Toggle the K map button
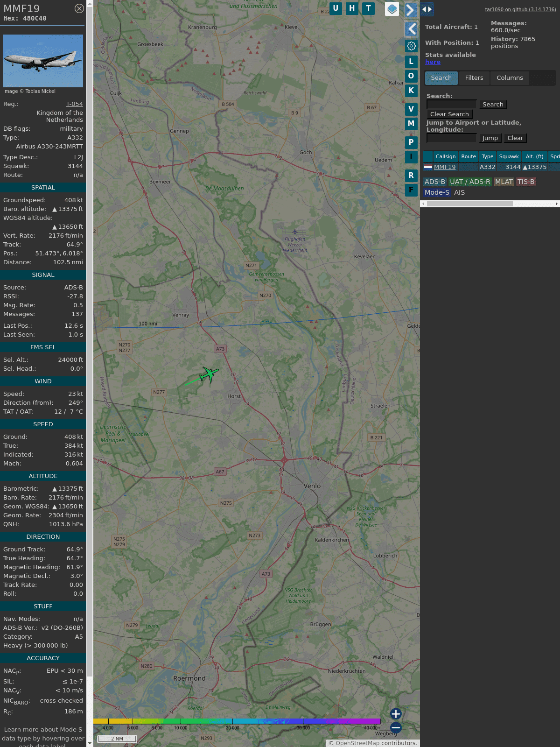This screenshot has height=747, width=560. [x=411, y=91]
